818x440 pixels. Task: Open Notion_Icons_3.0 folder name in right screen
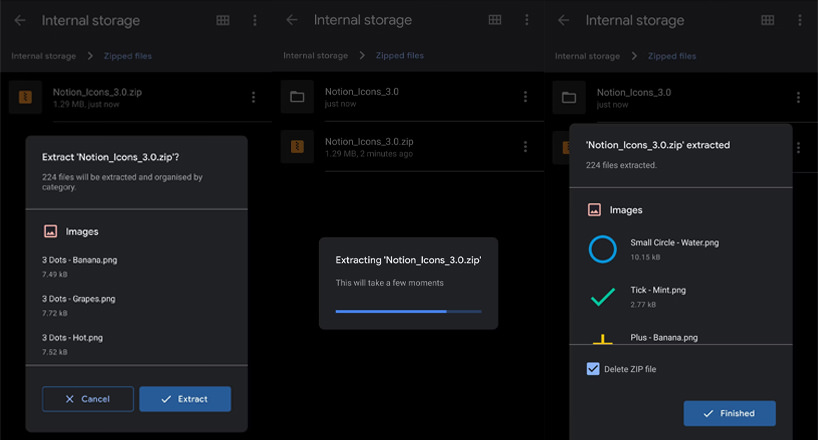(634, 92)
